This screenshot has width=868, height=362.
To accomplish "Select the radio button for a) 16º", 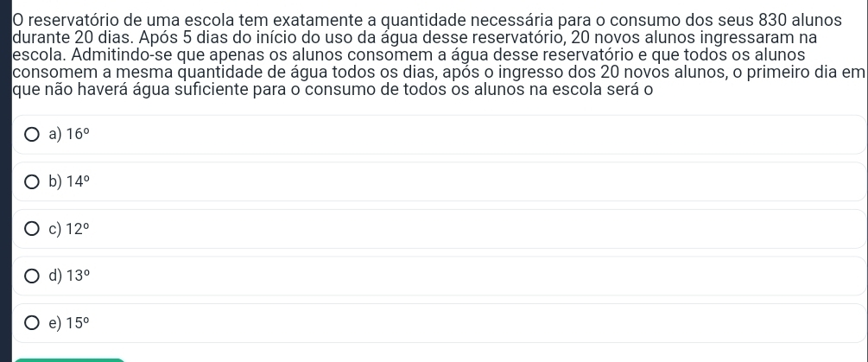I will pyautogui.click(x=32, y=135).
